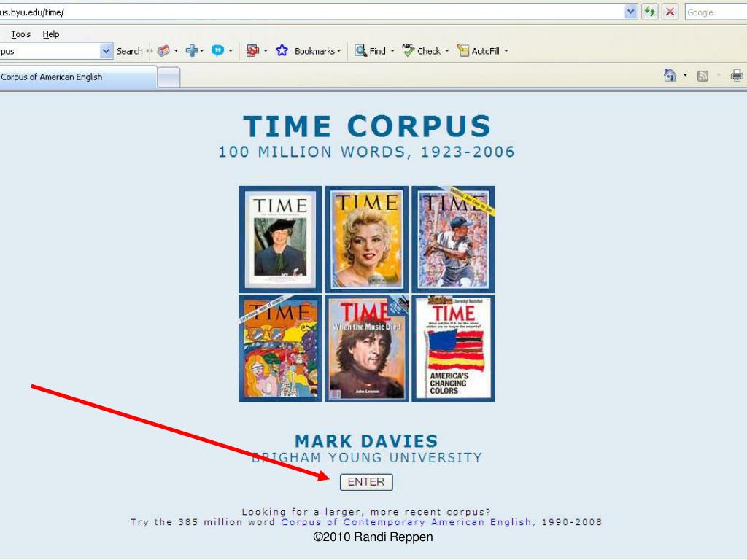Open the Tools menu

click(x=20, y=34)
